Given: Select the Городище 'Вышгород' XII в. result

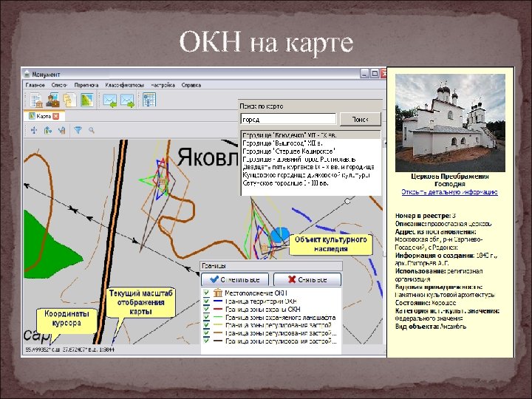Looking at the screenshot, I should tap(311, 143).
